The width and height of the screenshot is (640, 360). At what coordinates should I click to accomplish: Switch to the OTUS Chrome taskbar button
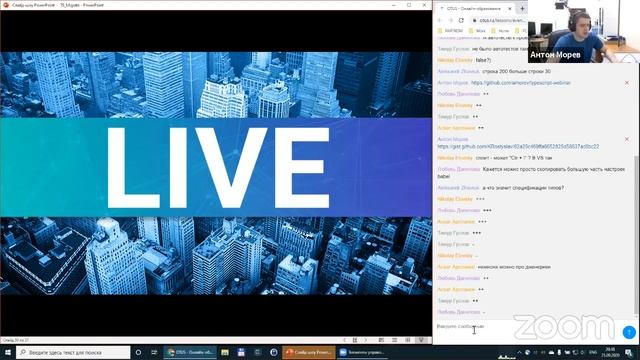click(x=190, y=352)
